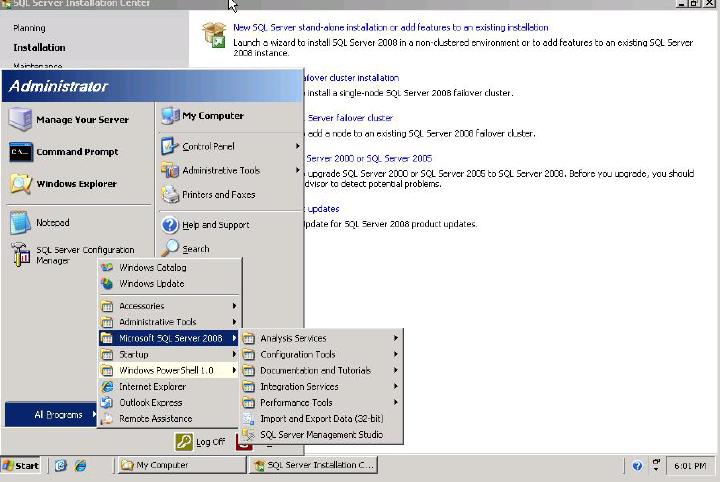Click Upgrade from SQL Server 2000 or 2005 link
The image size is (720, 482).
coord(369,158)
